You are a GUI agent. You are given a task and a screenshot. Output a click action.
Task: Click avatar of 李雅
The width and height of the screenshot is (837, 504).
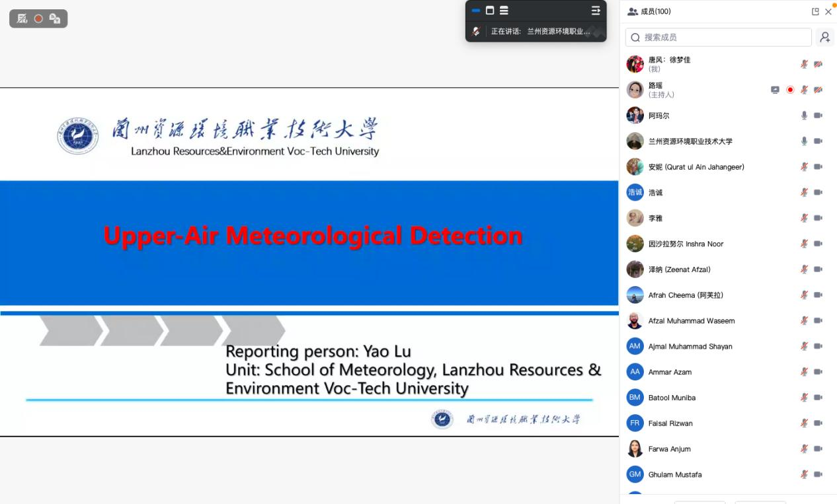click(x=635, y=218)
